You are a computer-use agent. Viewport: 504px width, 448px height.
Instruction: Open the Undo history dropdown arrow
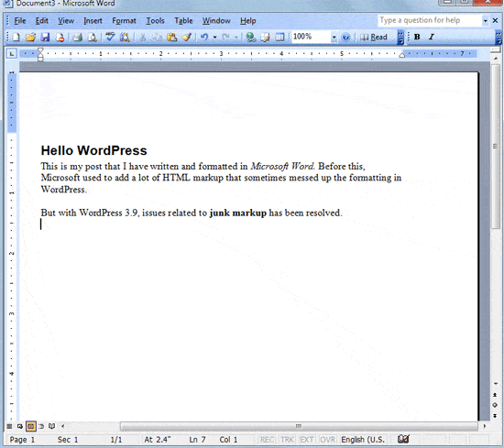click(214, 38)
